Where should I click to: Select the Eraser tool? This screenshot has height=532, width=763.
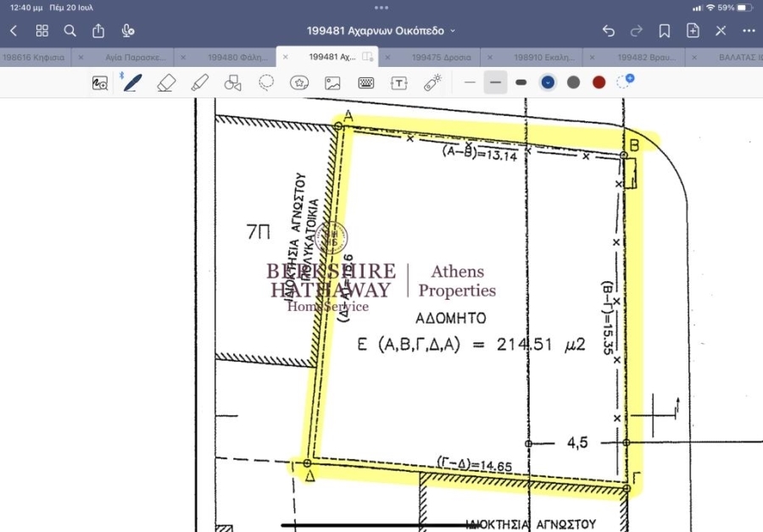[x=166, y=82]
